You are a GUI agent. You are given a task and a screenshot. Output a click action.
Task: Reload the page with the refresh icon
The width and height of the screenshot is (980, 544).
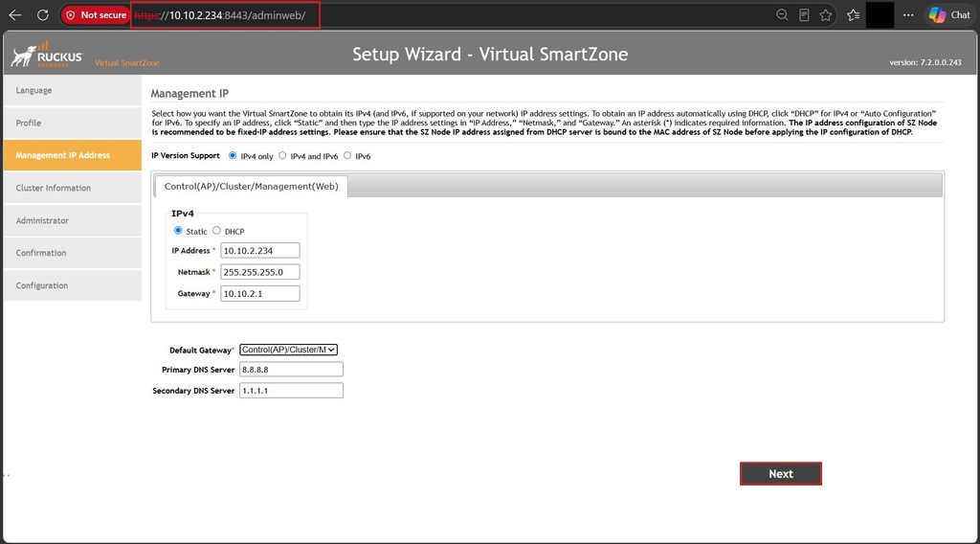click(42, 15)
